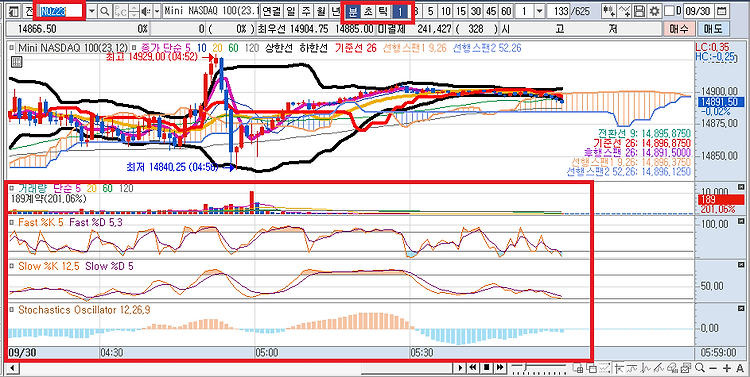This screenshot has height=377, width=750.
Task: Select the 5 interval button
Action: (x=431, y=10)
